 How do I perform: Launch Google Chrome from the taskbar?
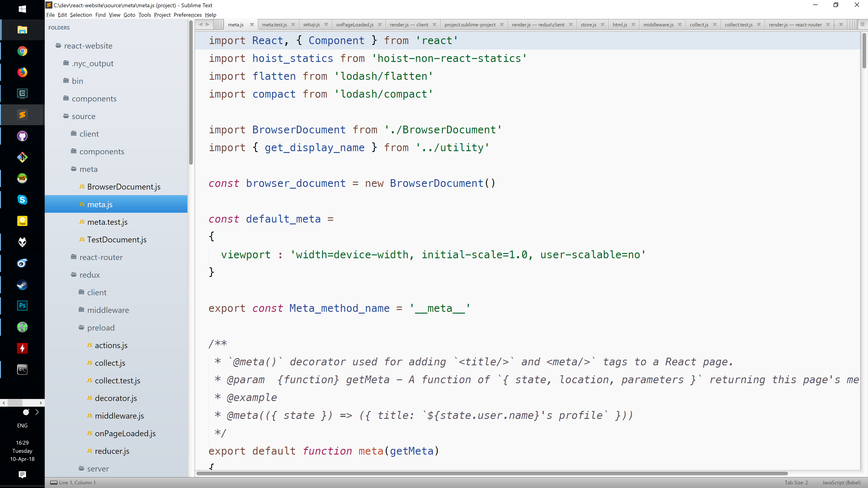point(22,51)
